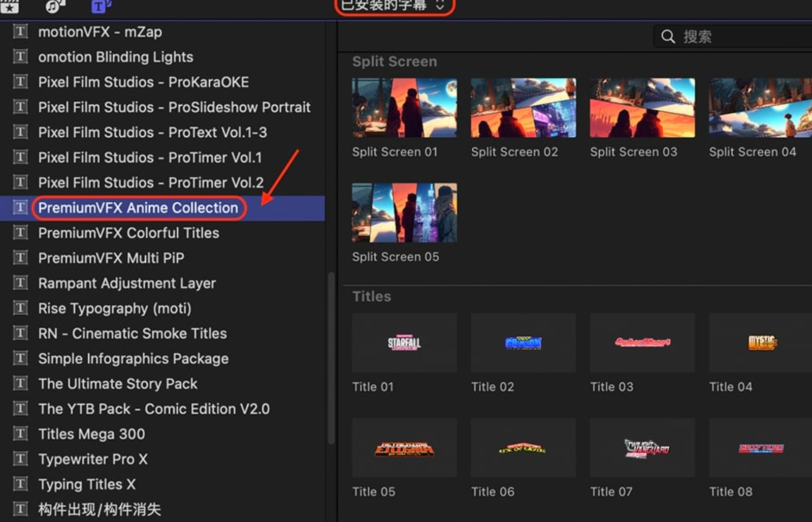Open the Titles and Generators sidebar icon
Screen dimensions: 812x522
101,6
